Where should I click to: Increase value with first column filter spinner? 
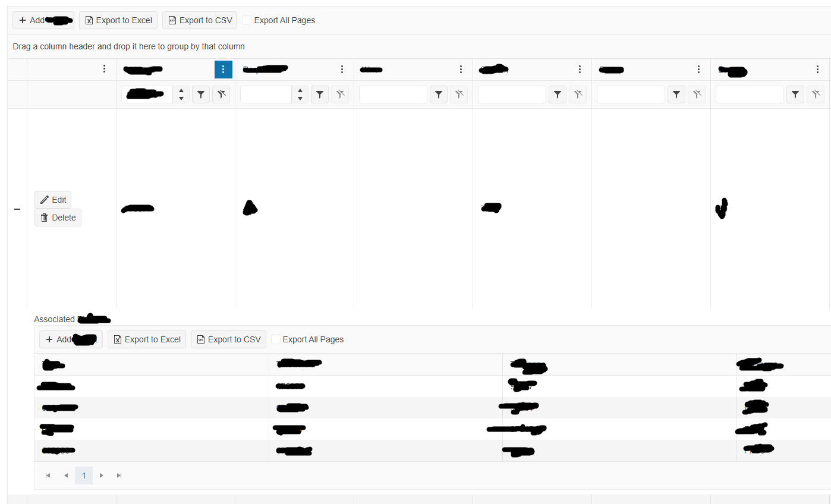click(x=181, y=91)
